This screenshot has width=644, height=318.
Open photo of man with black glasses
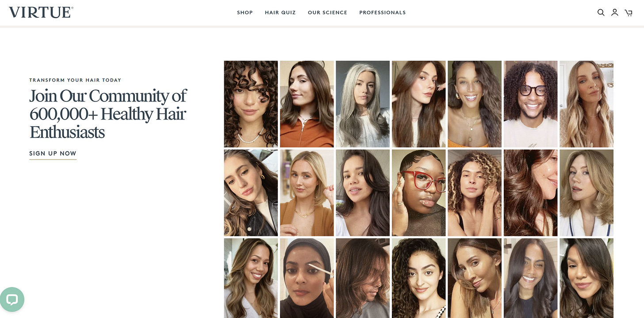pos(530,104)
